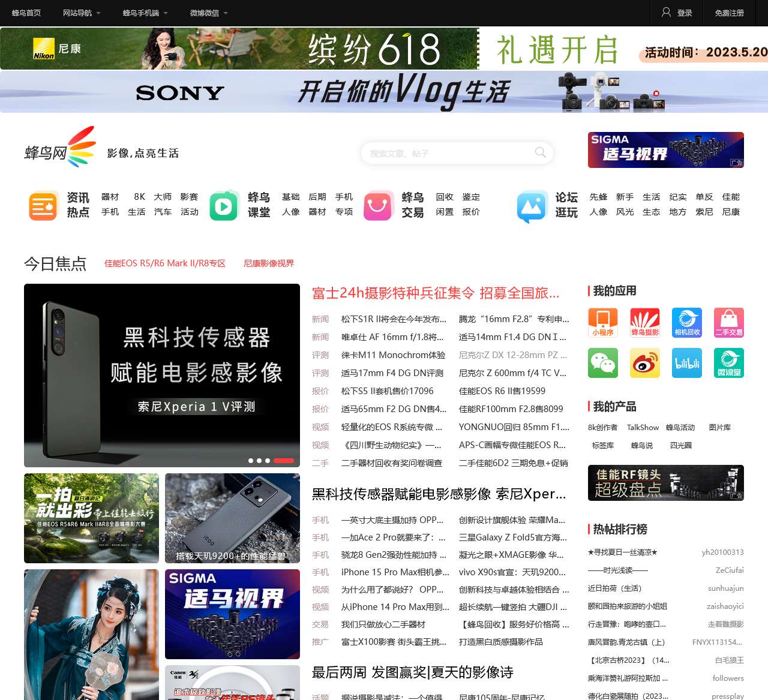Click the 佳能EOS R5/R6 Mark II/R8专区 link

pos(165,263)
